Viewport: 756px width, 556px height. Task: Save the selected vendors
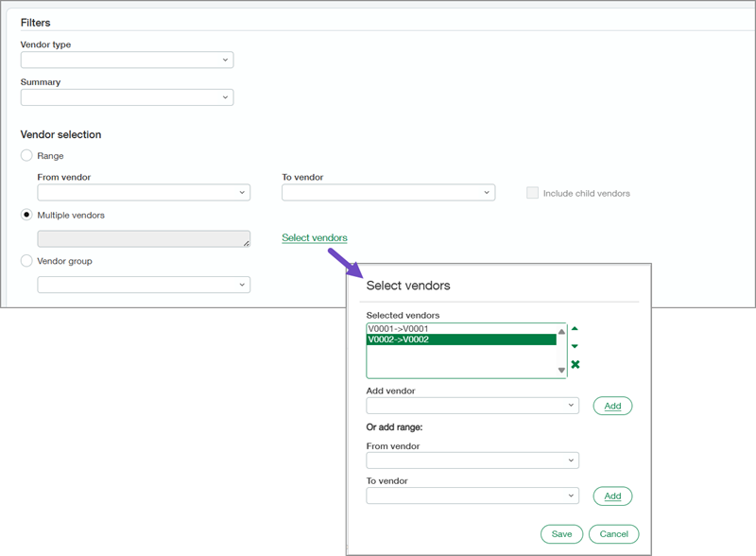(561, 534)
